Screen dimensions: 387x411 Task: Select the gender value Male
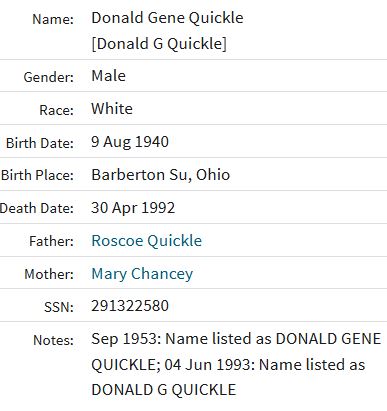[x=109, y=76]
